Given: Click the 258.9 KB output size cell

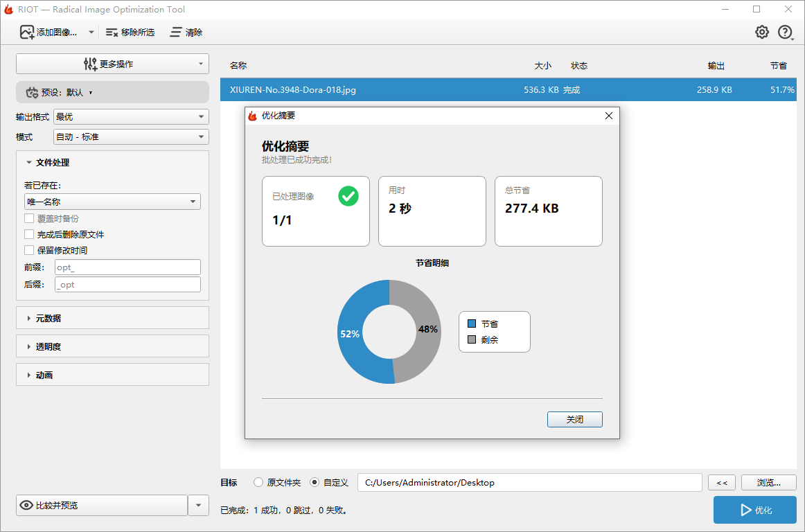Looking at the screenshot, I should [714, 90].
